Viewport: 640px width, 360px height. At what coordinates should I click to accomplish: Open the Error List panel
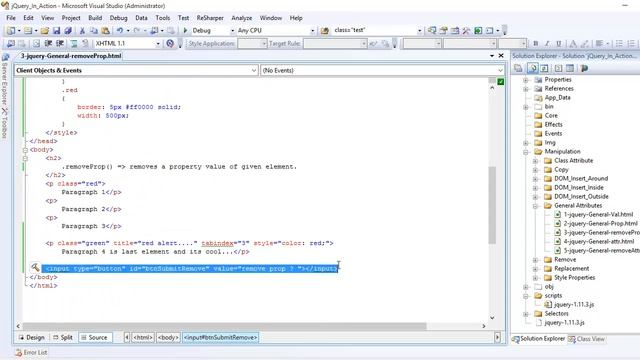coord(31,352)
